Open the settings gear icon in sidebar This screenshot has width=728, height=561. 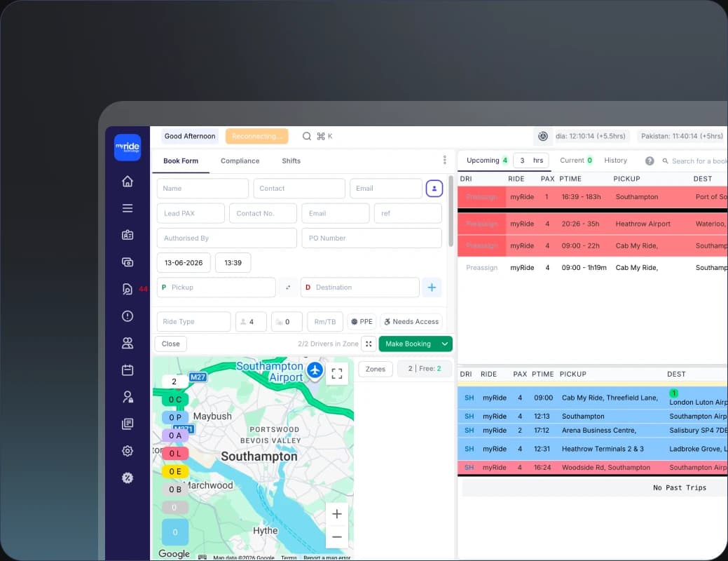128,451
